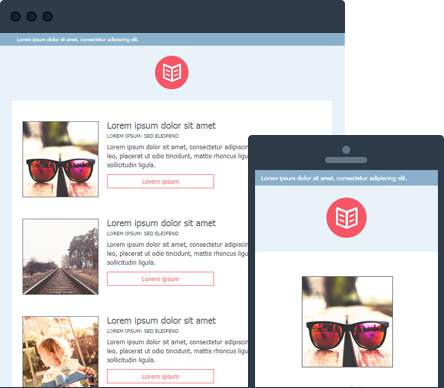The width and height of the screenshot is (444, 388).
Task: Open the sunglasses thumbnail in desktop window
Action: (60, 159)
